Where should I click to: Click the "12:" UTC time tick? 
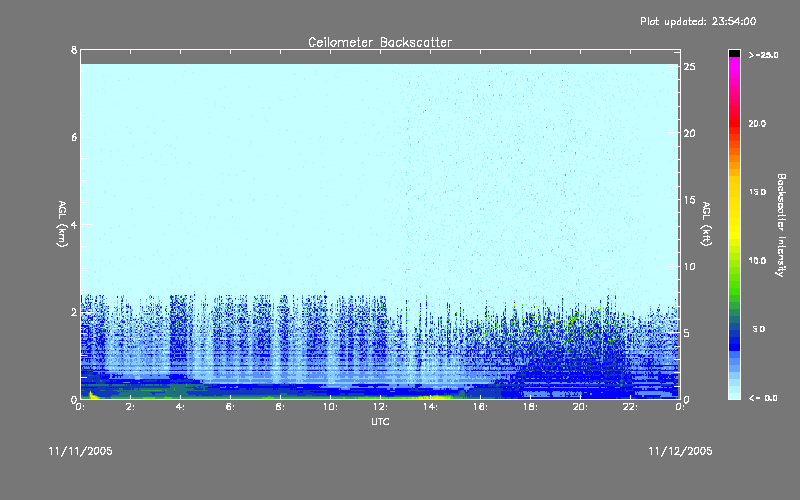click(x=380, y=407)
